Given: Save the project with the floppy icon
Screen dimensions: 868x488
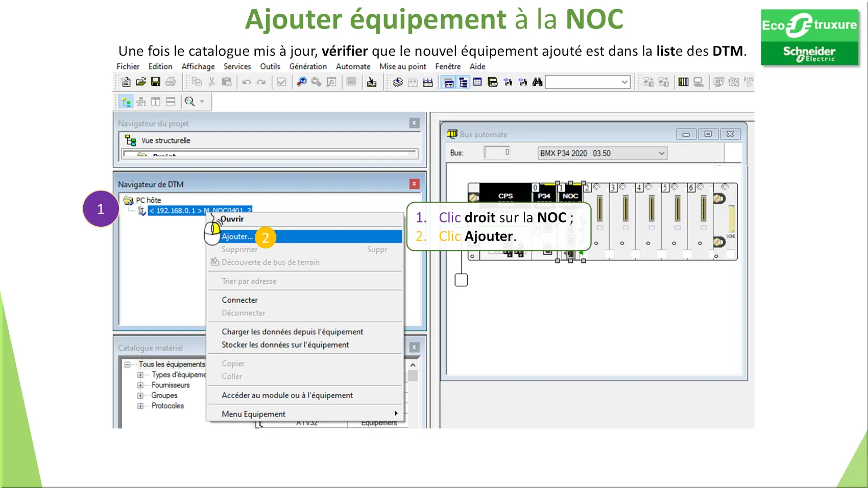Looking at the screenshot, I should 156,82.
